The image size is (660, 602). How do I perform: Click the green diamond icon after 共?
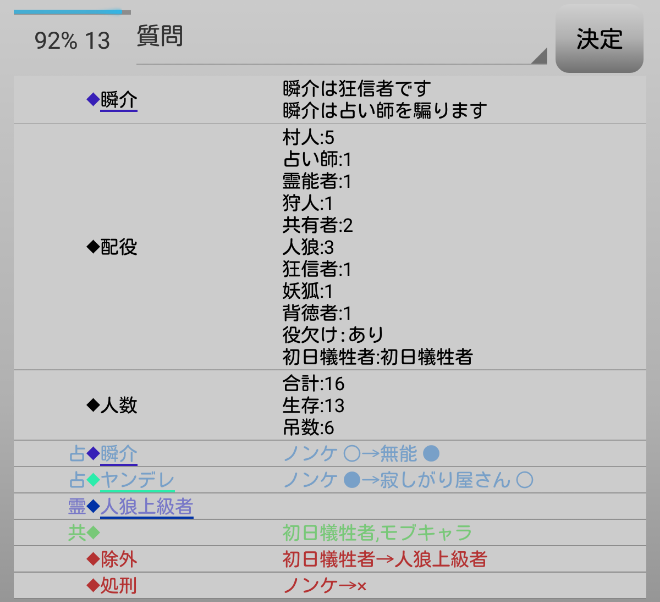tap(94, 533)
